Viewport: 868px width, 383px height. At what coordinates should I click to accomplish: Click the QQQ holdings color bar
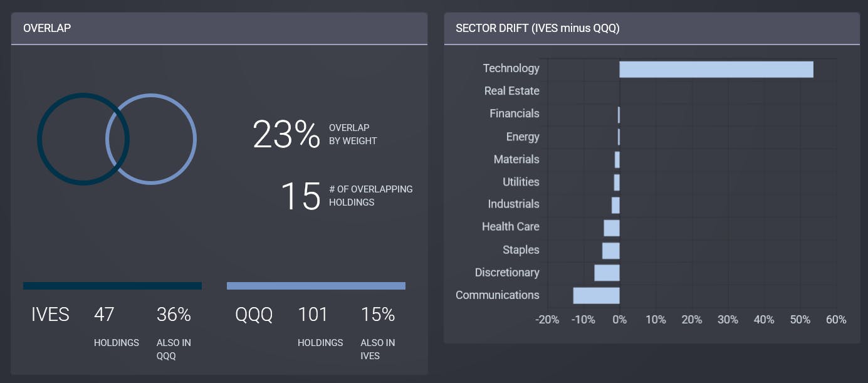(x=316, y=285)
